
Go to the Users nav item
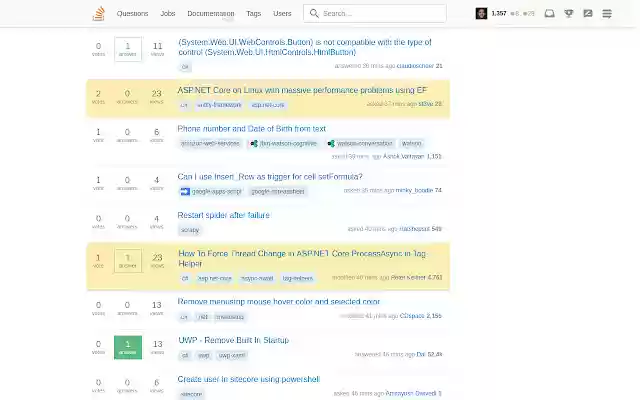(x=282, y=13)
